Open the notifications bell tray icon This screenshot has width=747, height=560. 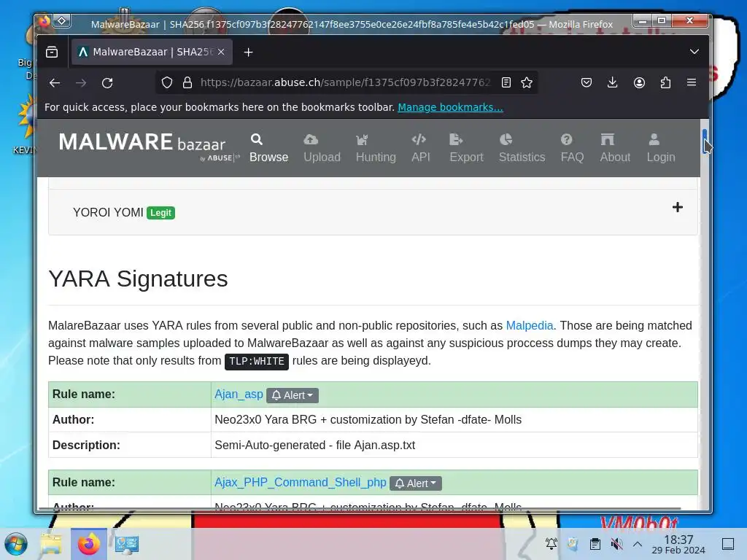tap(551, 544)
